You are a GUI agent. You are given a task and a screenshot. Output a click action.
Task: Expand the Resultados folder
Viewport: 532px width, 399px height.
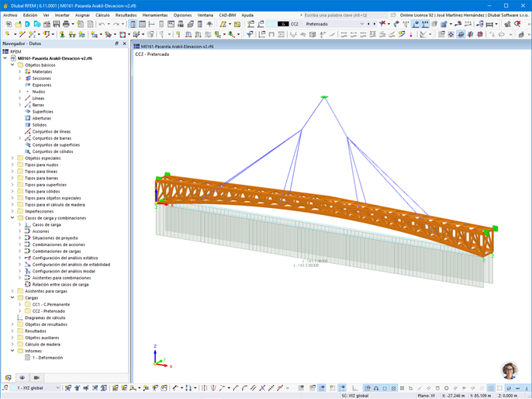click(12, 331)
